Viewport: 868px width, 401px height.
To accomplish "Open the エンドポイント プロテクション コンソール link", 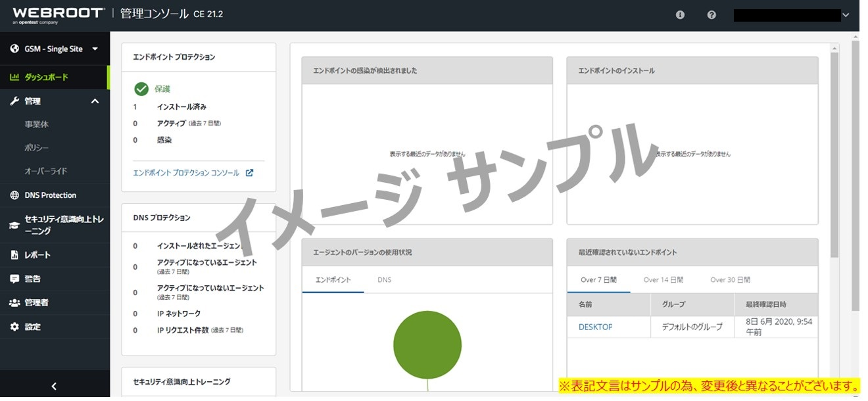I will (186, 173).
